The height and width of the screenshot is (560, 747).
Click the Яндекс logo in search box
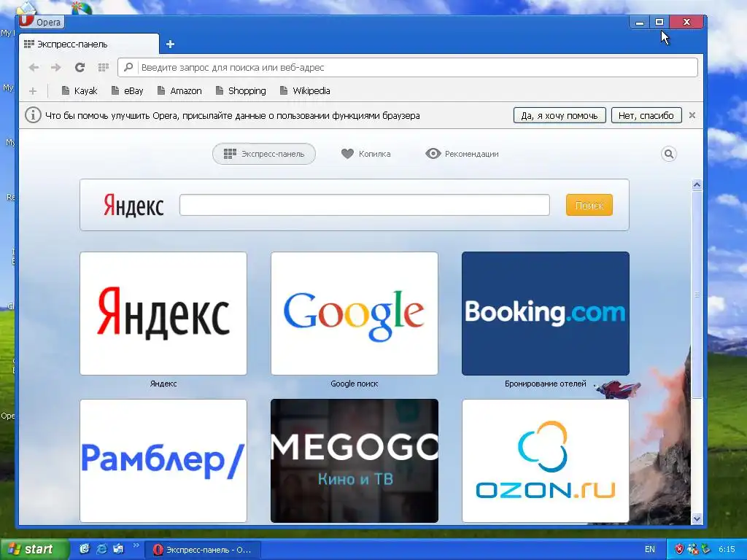134,205
